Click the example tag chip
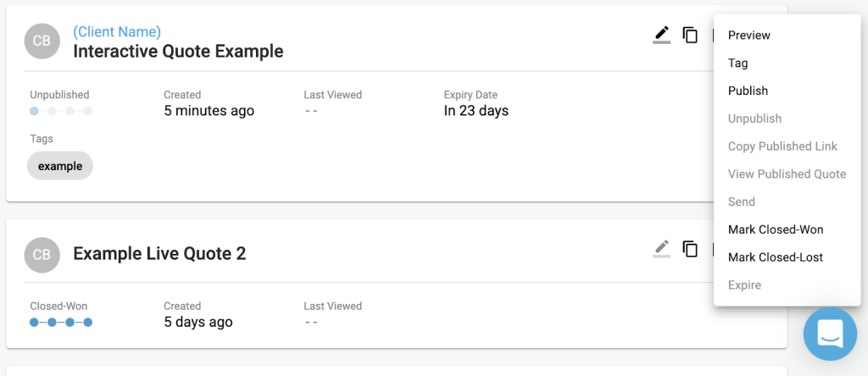The image size is (868, 376). 60,166
